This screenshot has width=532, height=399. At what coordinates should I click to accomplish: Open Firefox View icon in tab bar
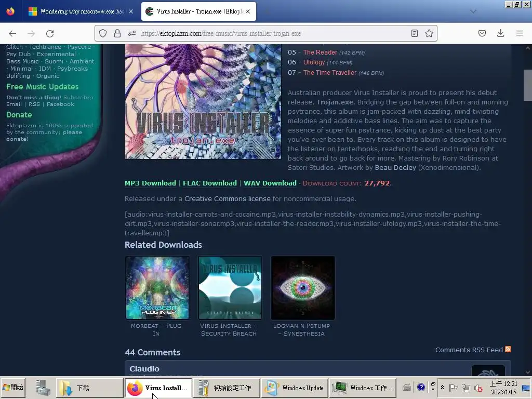click(x=10, y=11)
